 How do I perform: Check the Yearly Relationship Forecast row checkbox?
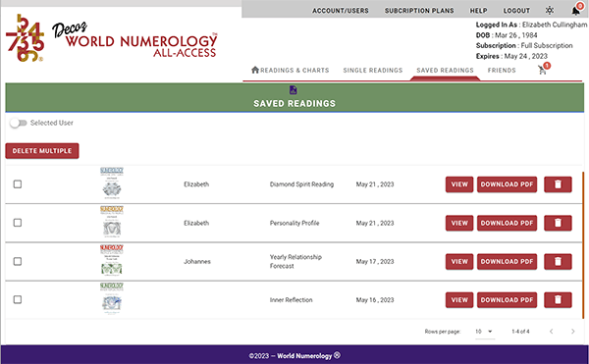[x=18, y=262]
